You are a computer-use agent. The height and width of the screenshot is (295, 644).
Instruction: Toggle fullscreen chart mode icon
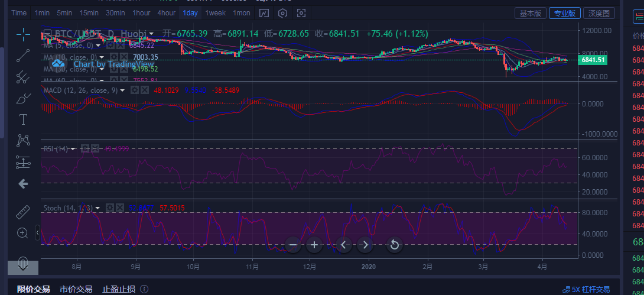301,13
